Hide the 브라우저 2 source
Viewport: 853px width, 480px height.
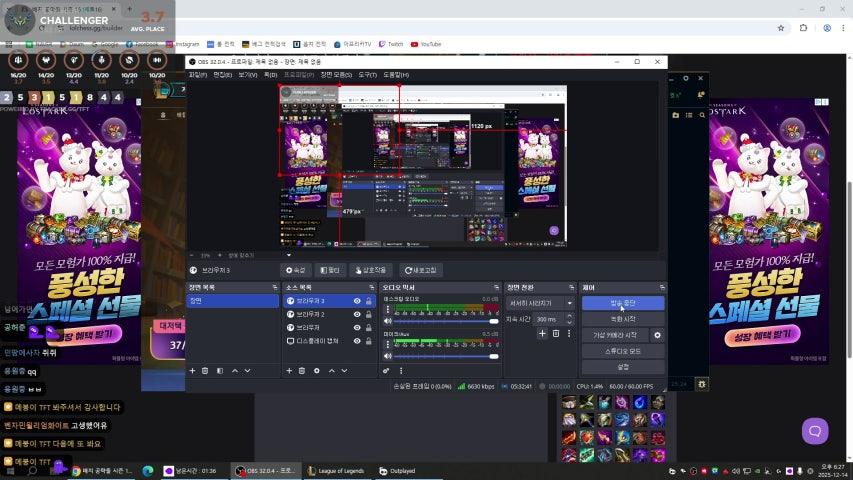(358, 314)
